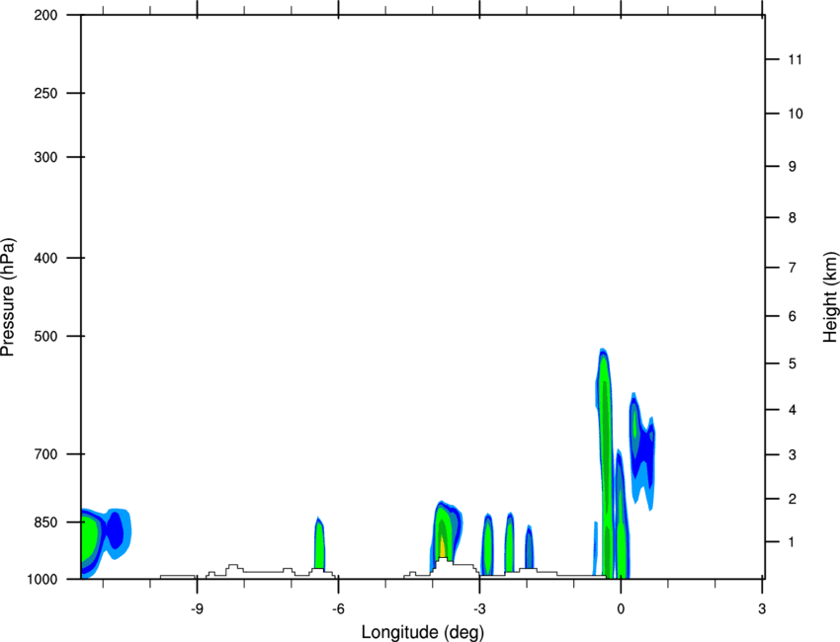
Task: Click the 250 pressure tick label
Action: click(x=45, y=93)
